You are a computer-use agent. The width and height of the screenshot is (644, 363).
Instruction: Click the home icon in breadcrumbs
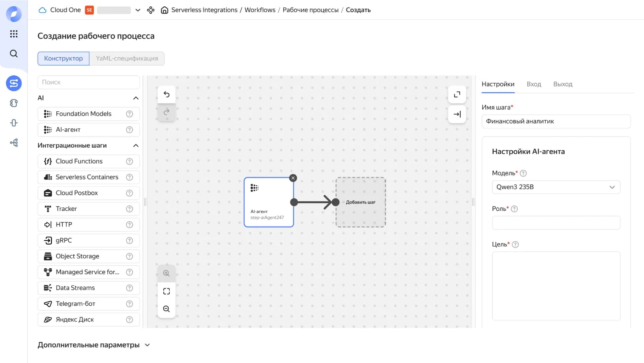[x=165, y=10]
